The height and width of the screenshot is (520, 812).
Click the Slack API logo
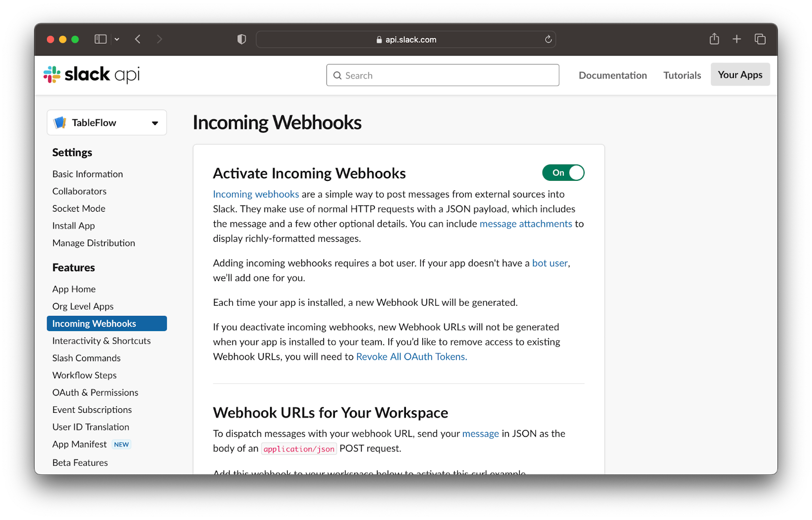(91, 75)
